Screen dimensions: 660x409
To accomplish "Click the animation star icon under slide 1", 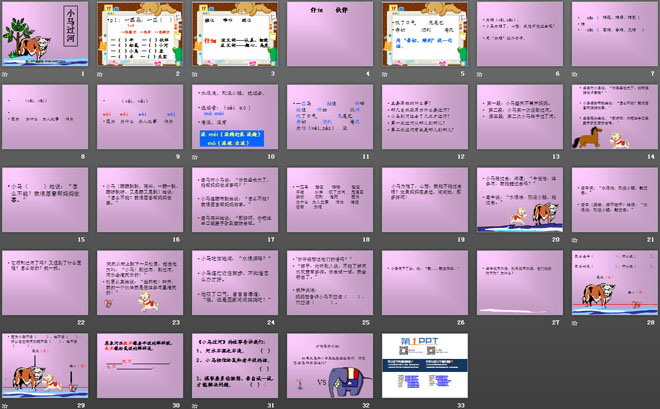I will click(x=5, y=74).
